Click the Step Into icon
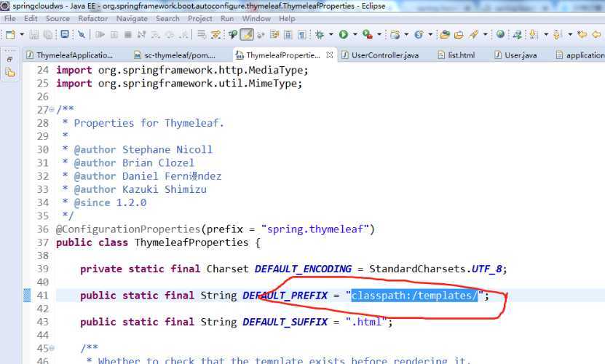The height and width of the screenshot is (364, 605). [156, 35]
